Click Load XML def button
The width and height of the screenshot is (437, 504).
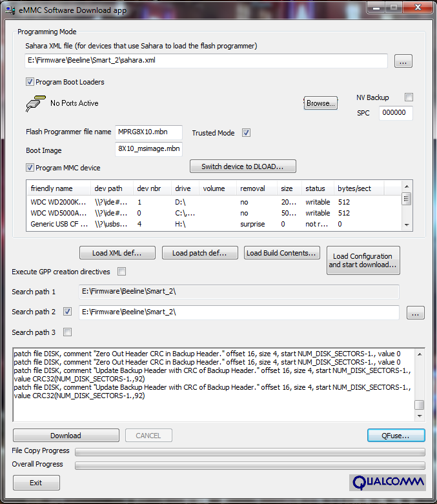pos(116,253)
